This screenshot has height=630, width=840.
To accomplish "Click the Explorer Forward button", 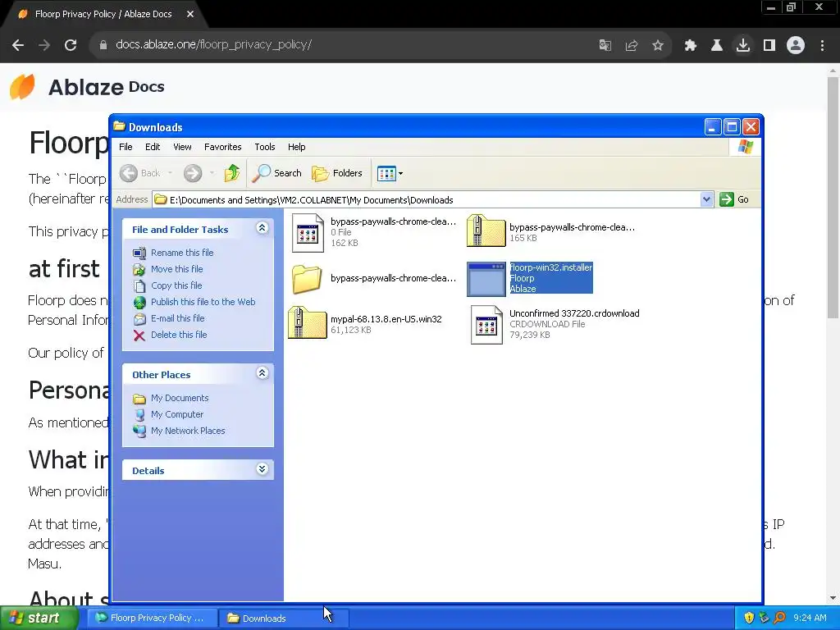I will coord(193,173).
